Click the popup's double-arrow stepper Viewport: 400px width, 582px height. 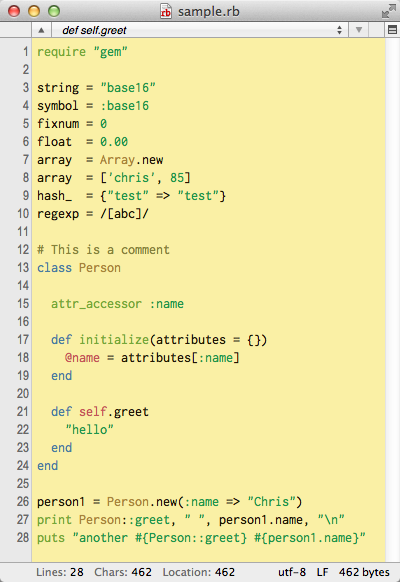coord(339,30)
